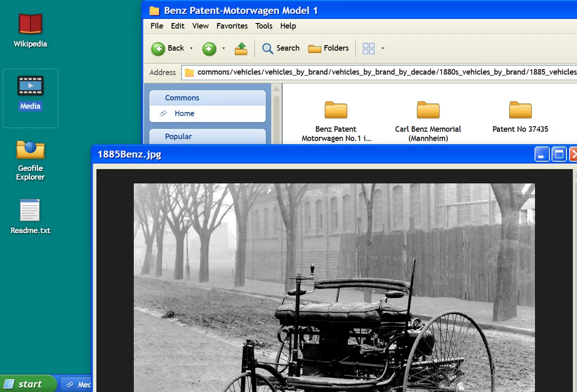Open the View menu
The image size is (577, 392).
click(201, 26)
